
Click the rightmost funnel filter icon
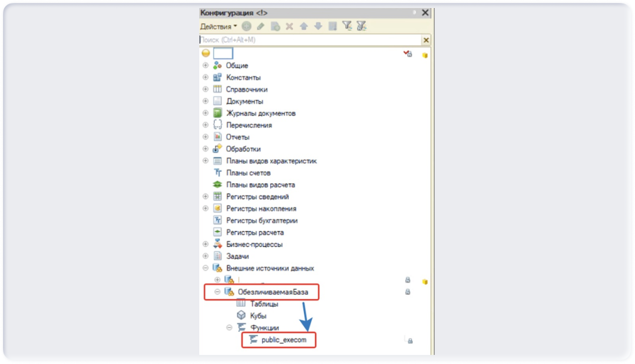(361, 26)
